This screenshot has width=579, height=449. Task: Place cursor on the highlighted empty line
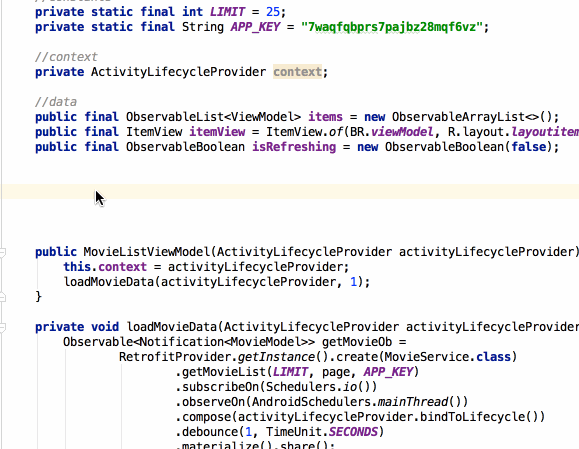[x=290, y=191]
